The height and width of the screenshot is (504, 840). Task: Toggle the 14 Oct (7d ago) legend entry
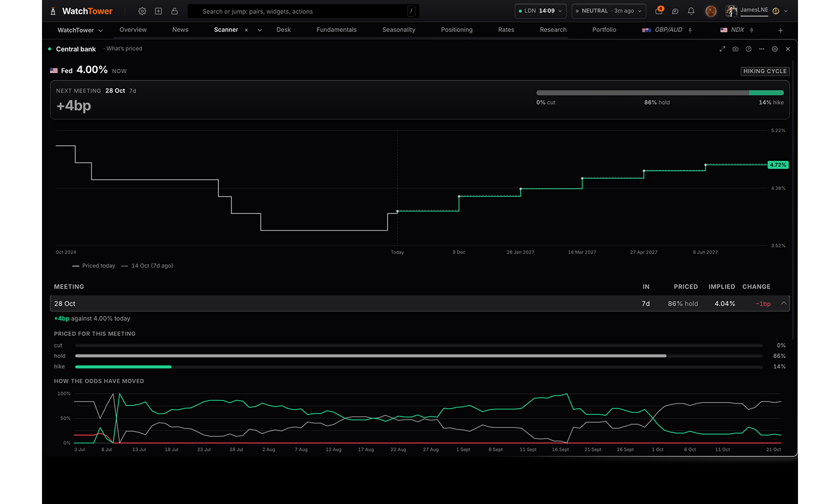(x=147, y=266)
